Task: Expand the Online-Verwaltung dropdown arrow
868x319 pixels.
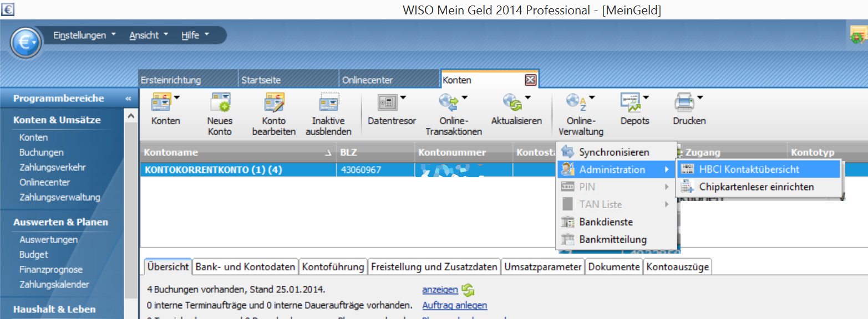Action: [592, 98]
